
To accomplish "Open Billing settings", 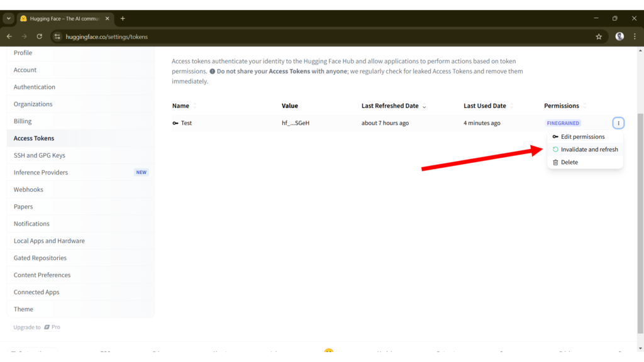I will pyautogui.click(x=81, y=121).
